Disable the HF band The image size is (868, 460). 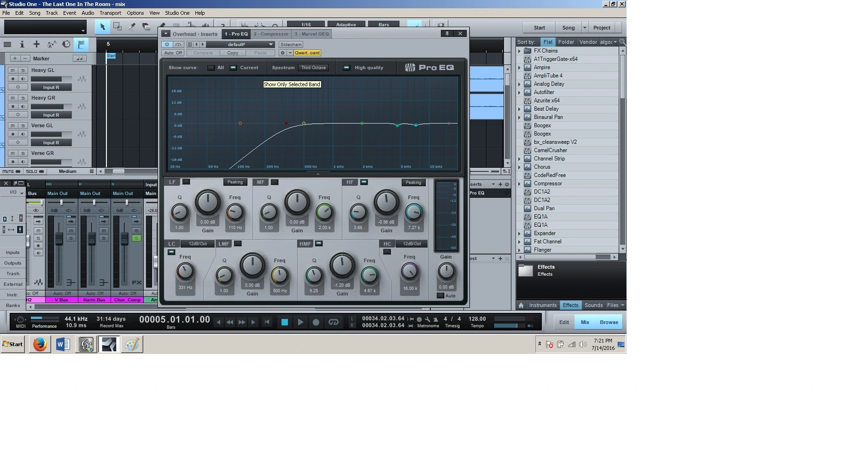pyautogui.click(x=364, y=182)
